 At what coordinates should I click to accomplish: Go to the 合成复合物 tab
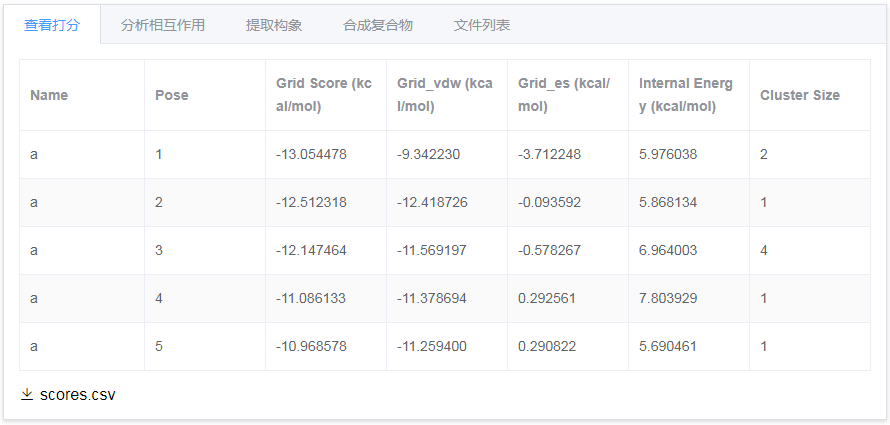(x=377, y=25)
